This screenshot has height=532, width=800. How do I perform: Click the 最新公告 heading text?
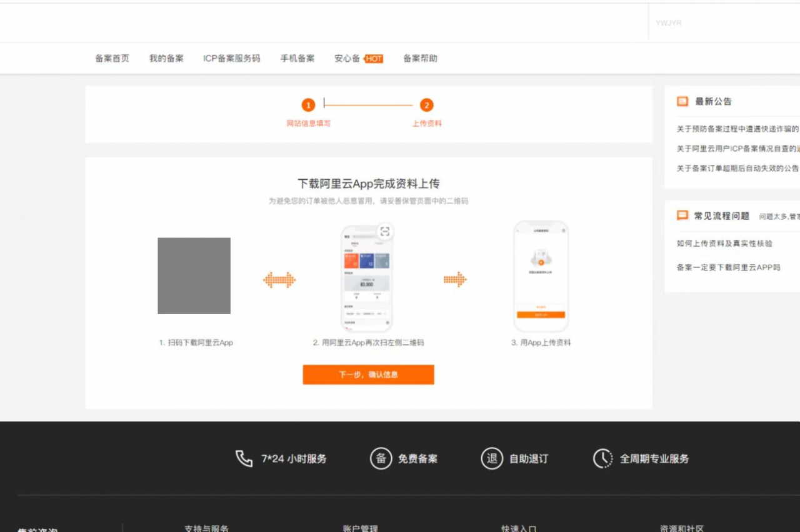(x=713, y=101)
